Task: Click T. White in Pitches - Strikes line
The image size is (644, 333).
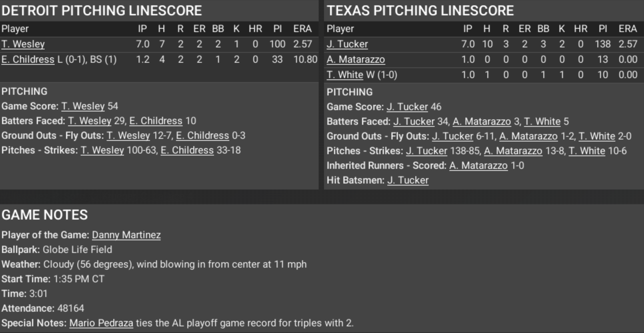Action: click(x=587, y=151)
